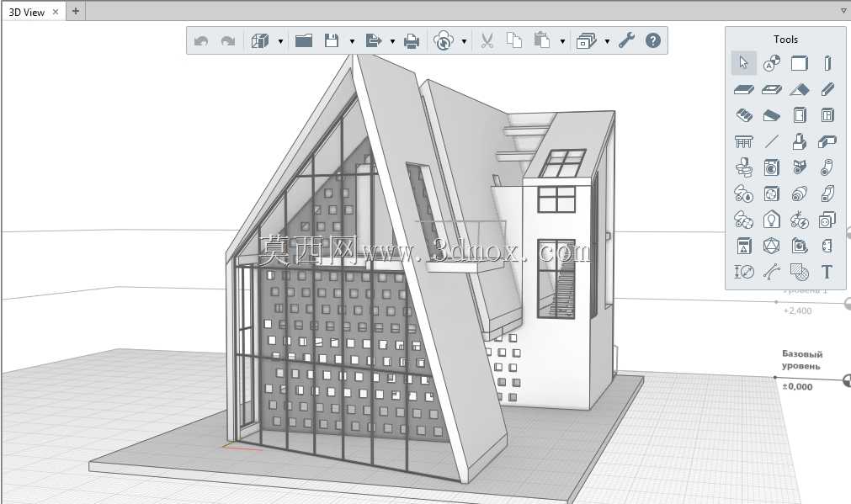Pick the round Duct accessory tool
Screen dimensions: 851x504
(x=799, y=194)
